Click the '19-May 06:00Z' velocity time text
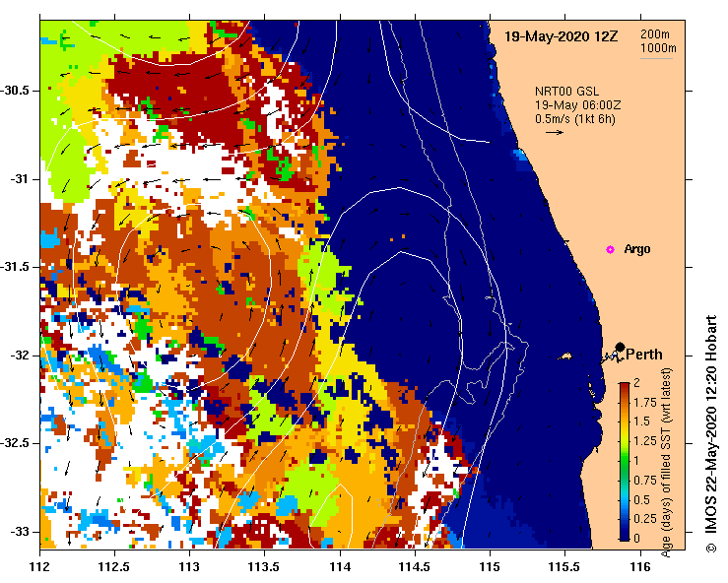728x583 pixels. pyautogui.click(x=577, y=105)
